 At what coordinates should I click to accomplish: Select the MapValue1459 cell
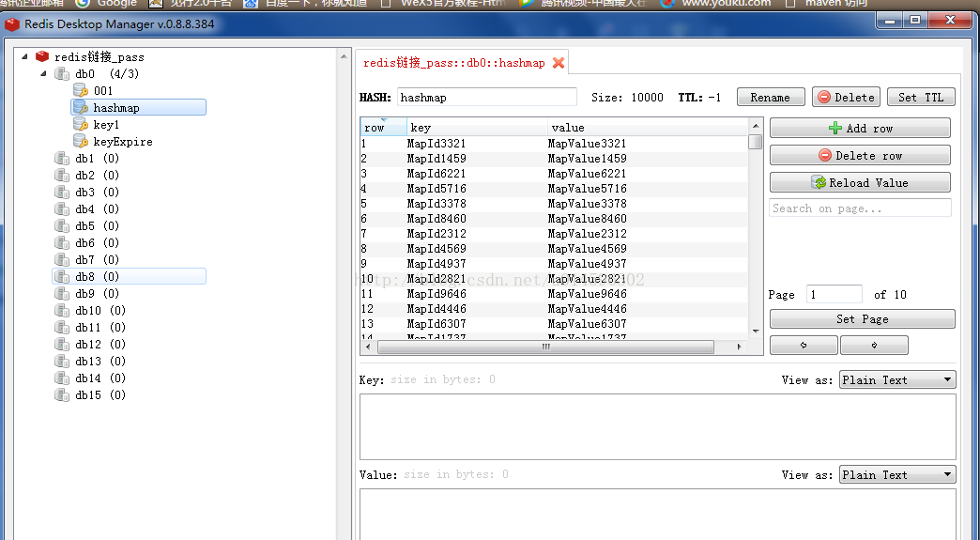pyautogui.click(x=587, y=159)
